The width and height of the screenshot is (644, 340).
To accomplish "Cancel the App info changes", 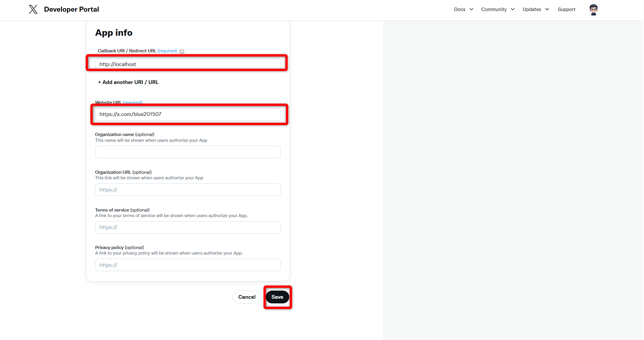I will (247, 297).
